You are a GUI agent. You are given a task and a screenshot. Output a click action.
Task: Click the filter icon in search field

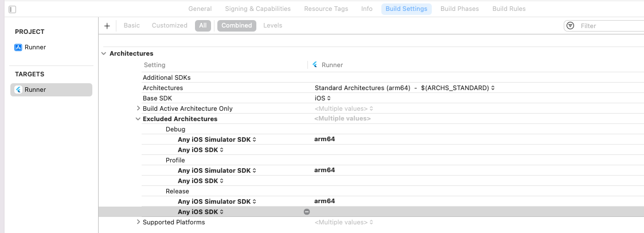[570, 26]
